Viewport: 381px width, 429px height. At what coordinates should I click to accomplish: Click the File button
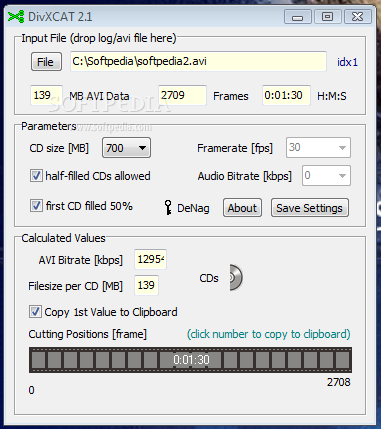tap(46, 62)
